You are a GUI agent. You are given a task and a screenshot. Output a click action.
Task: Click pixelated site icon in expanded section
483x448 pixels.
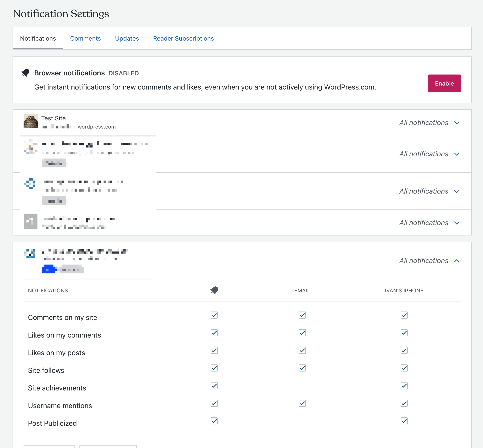point(30,254)
